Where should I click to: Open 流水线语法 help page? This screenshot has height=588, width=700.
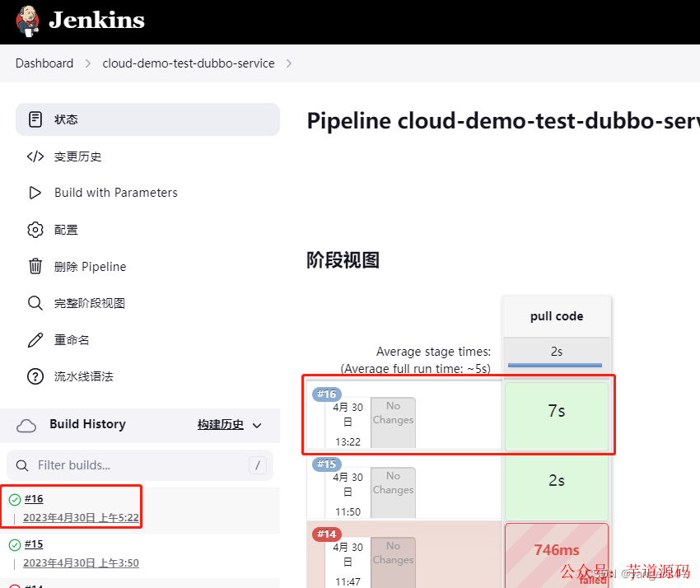83,376
